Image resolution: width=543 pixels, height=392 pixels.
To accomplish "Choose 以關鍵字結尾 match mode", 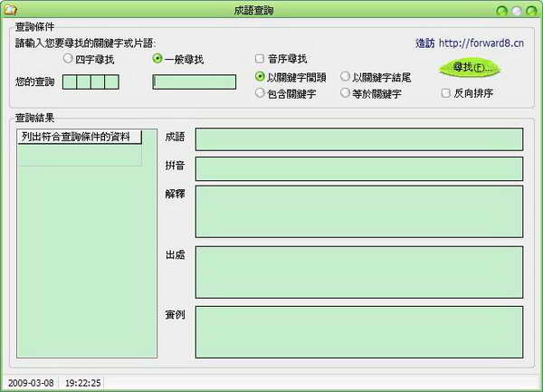I will [345, 77].
